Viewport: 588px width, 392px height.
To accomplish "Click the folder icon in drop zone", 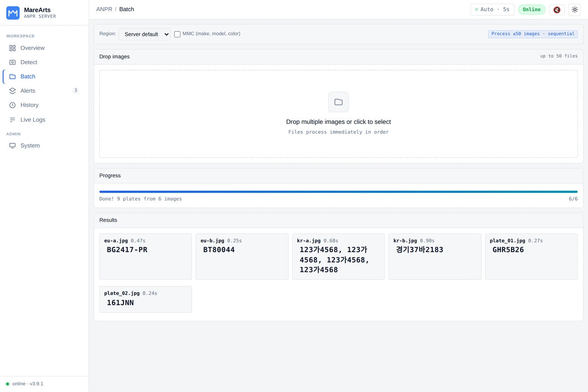I will [x=339, y=102].
